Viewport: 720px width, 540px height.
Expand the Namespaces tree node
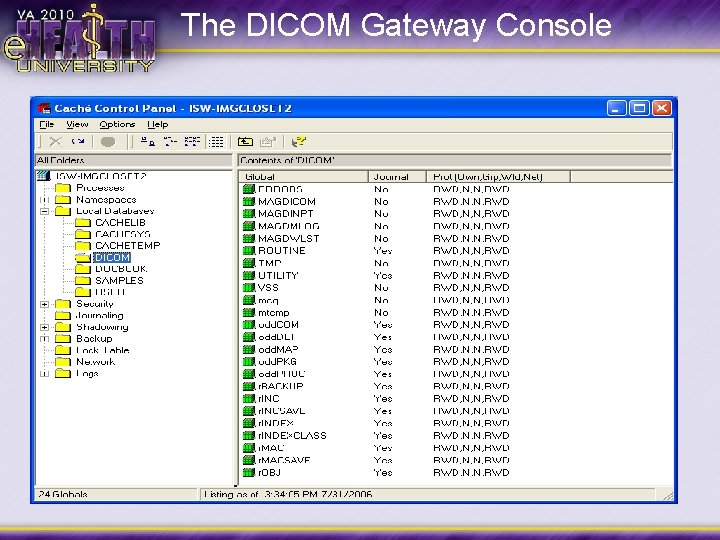click(45, 200)
